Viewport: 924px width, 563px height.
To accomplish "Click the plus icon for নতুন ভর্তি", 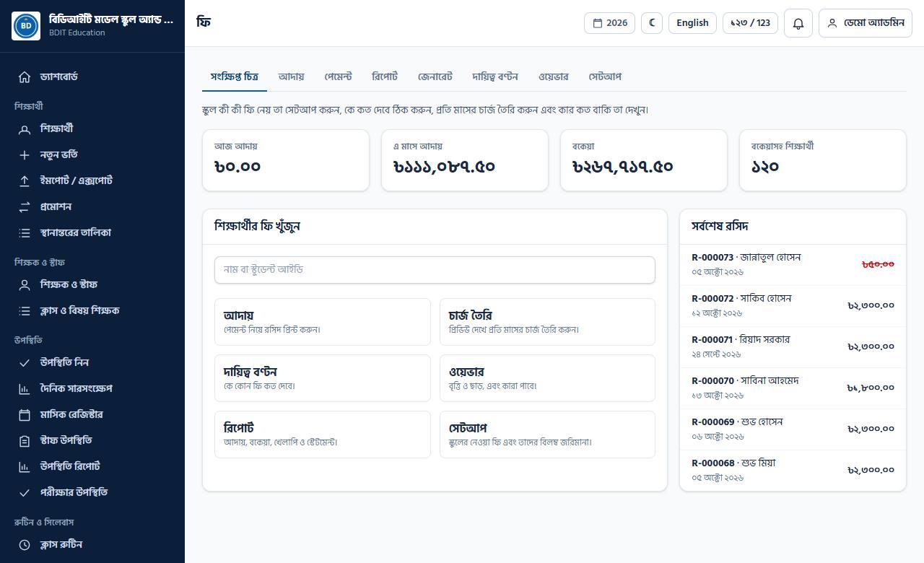I will pos(25,155).
